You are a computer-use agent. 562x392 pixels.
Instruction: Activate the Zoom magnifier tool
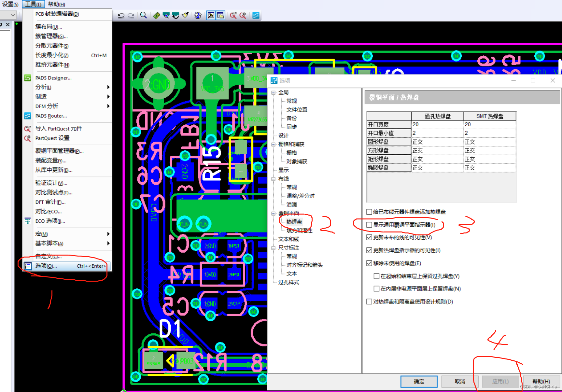point(143,15)
